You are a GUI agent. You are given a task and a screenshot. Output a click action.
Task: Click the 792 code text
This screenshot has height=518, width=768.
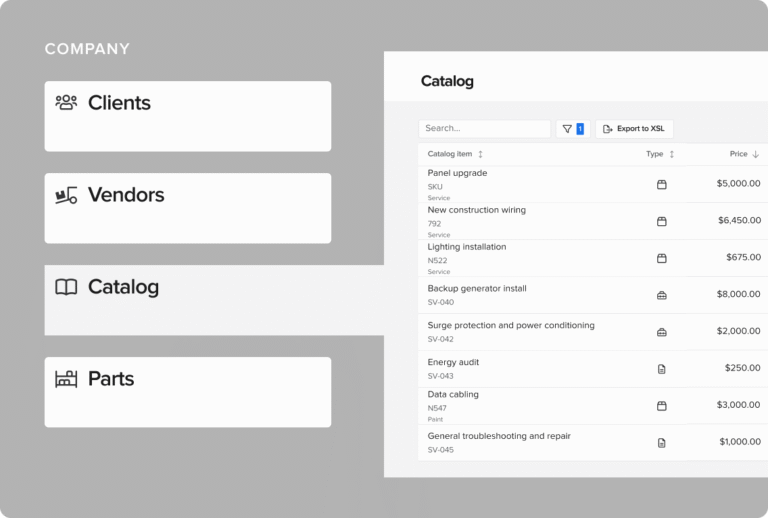(434, 224)
